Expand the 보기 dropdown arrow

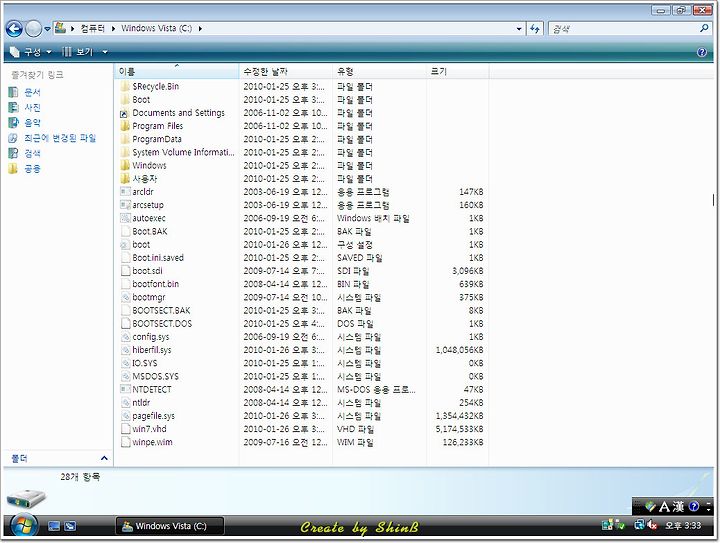[x=105, y=52]
